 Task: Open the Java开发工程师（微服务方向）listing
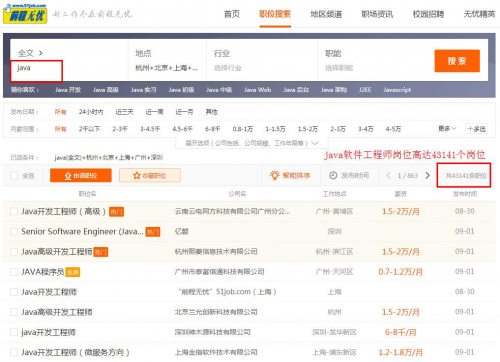(x=76, y=352)
